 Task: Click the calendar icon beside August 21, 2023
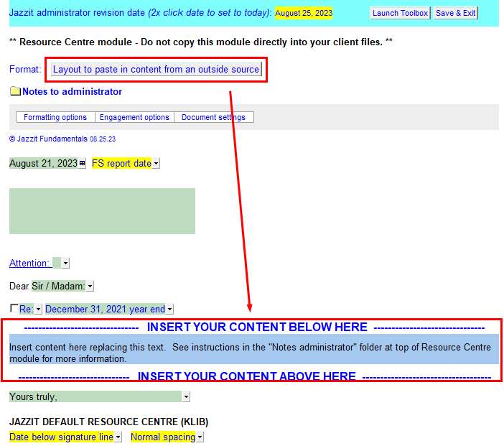click(82, 164)
